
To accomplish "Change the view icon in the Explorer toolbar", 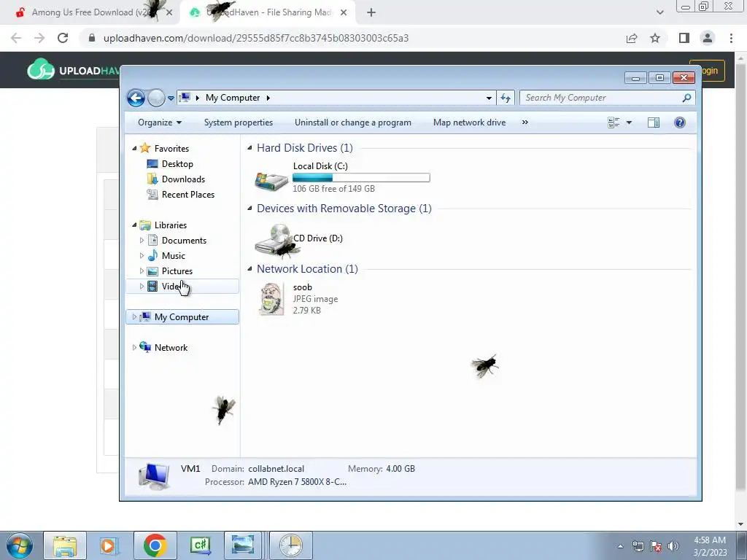I will point(614,122).
